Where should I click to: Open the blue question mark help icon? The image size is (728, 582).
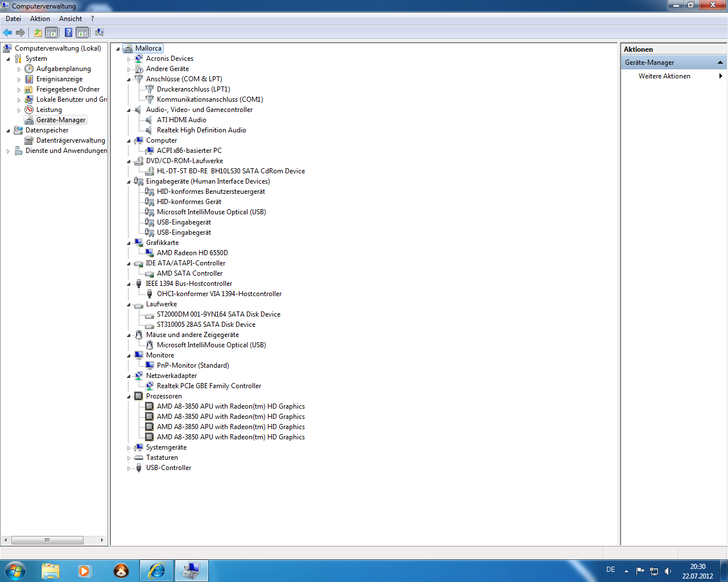(69, 32)
